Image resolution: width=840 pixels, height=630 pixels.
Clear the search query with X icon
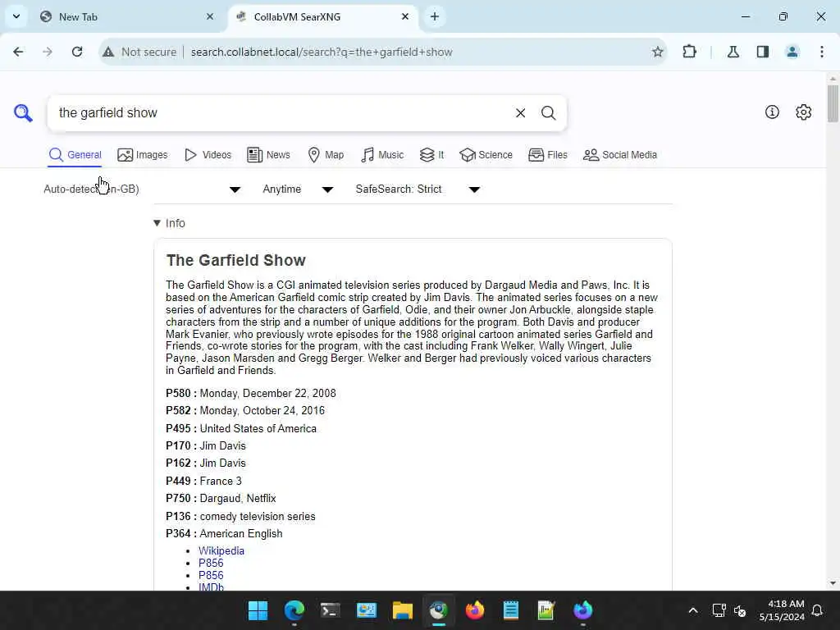[x=520, y=113]
